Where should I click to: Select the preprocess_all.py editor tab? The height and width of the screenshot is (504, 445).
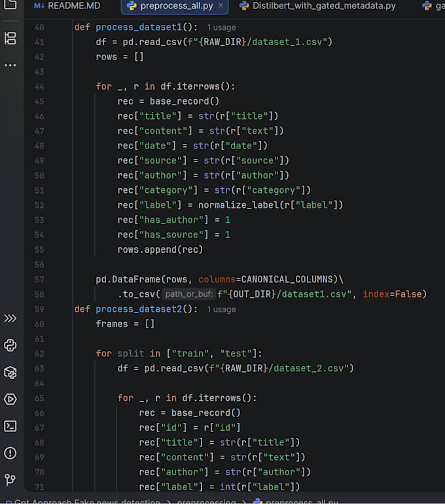pyautogui.click(x=175, y=6)
